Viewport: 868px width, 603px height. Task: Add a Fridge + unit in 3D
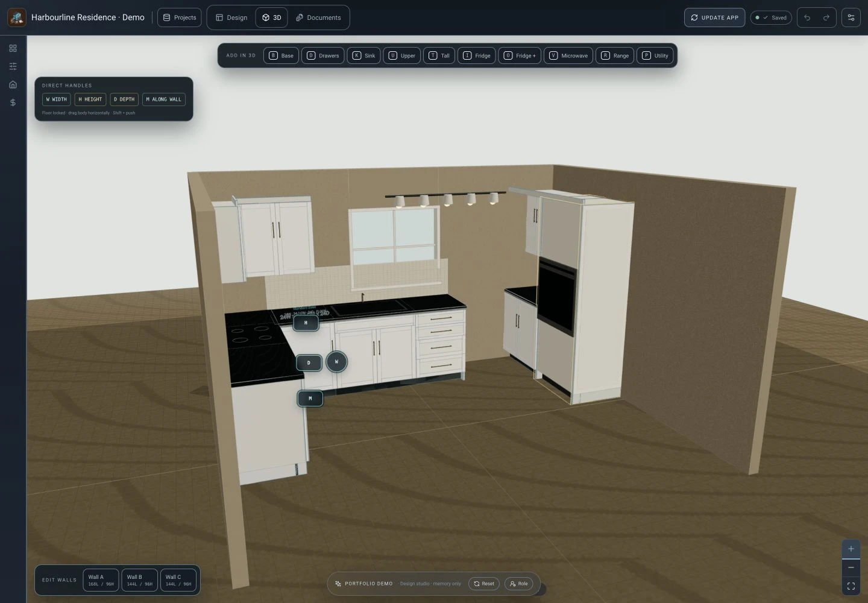[520, 55]
